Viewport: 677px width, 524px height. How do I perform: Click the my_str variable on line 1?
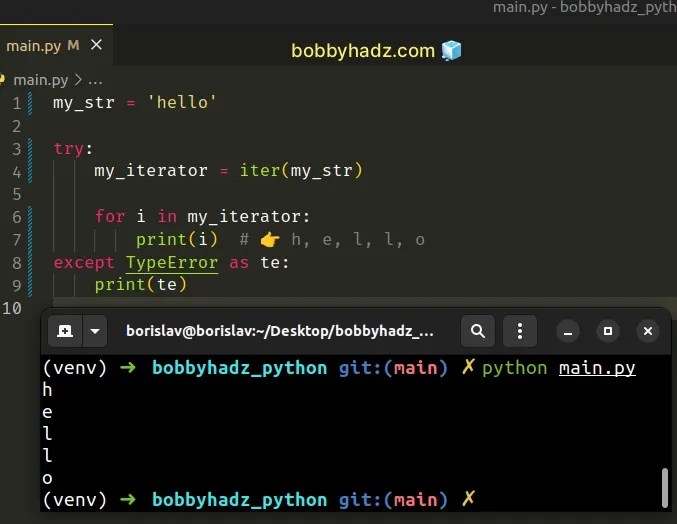[x=84, y=103]
